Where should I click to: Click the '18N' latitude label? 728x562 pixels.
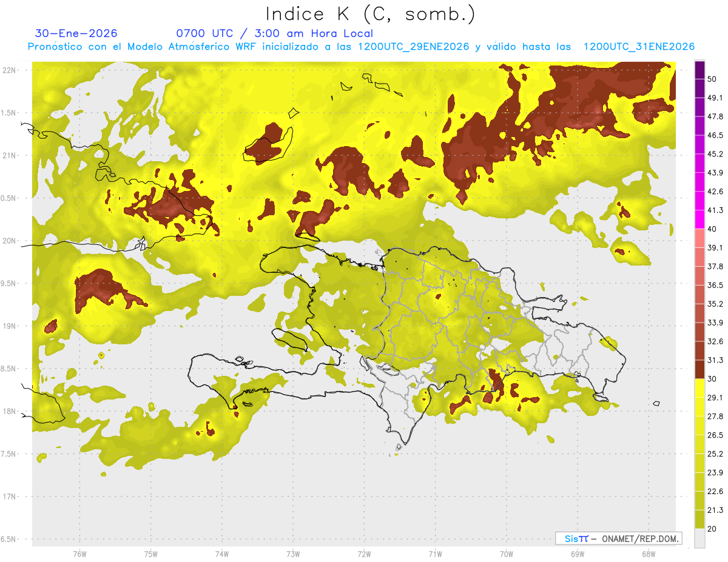pos(10,411)
